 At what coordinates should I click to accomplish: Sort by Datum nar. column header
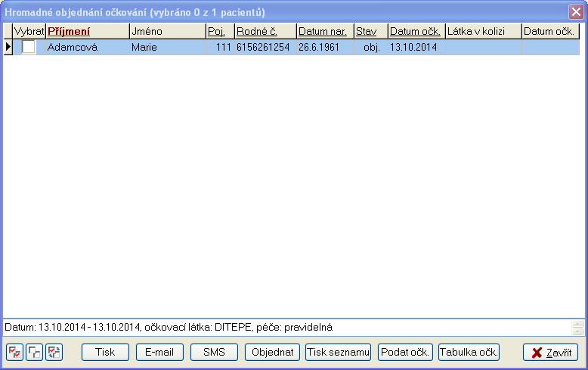[x=324, y=31]
